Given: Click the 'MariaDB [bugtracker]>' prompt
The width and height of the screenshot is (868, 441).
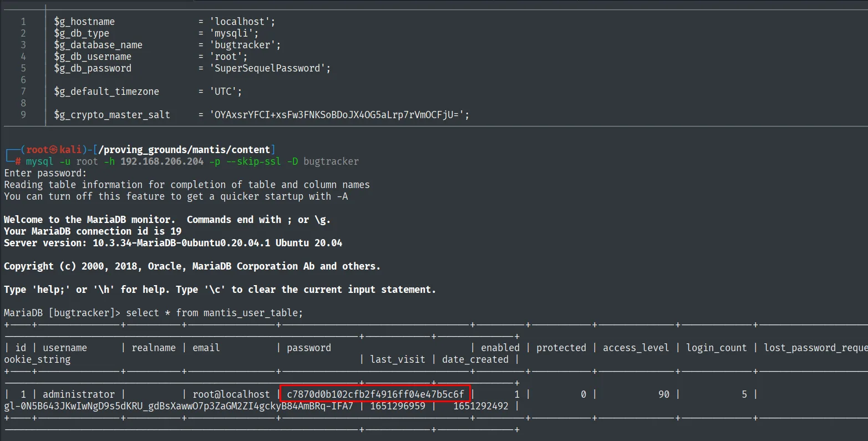Looking at the screenshot, I should [62, 313].
